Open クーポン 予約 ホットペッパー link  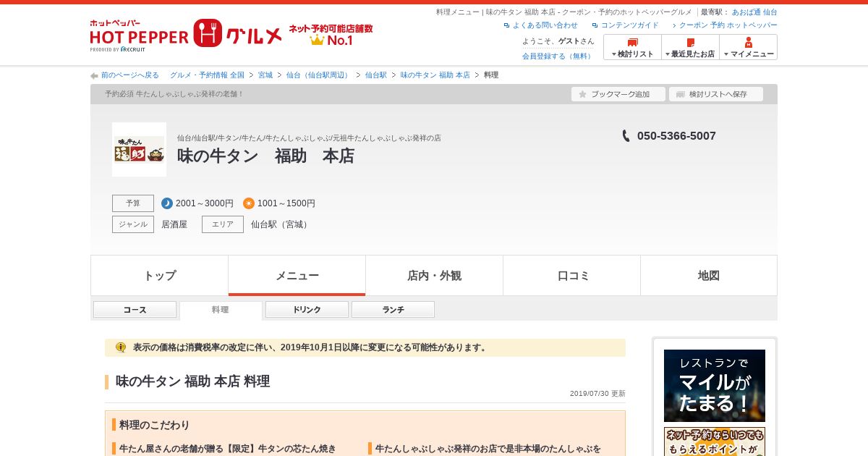tap(728, 25)
